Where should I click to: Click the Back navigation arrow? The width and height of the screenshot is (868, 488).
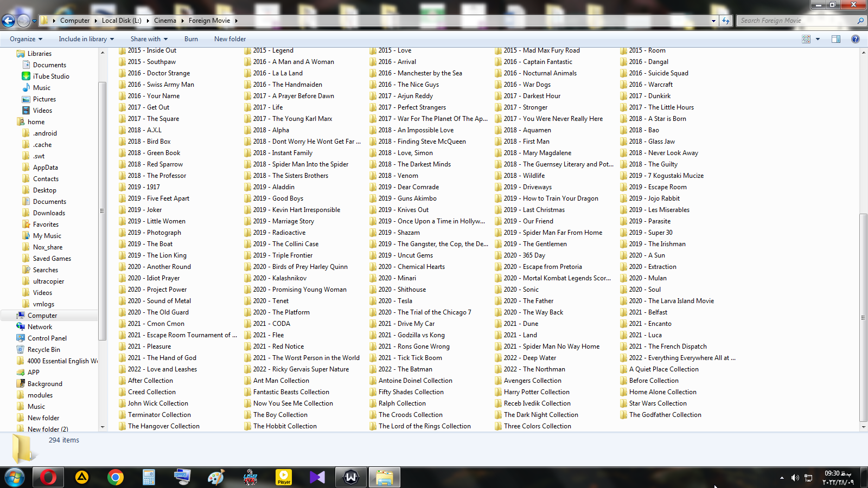(x=8, y=21)
